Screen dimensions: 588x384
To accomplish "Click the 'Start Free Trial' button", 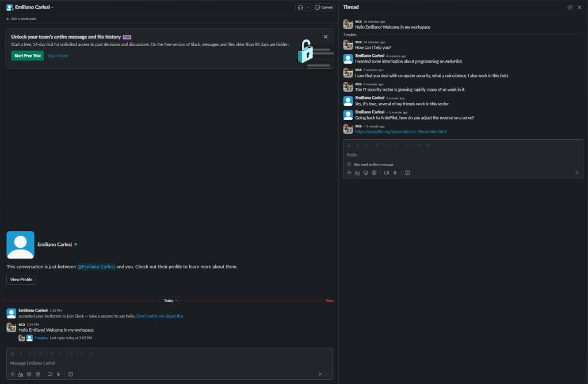I will (27, 56).
